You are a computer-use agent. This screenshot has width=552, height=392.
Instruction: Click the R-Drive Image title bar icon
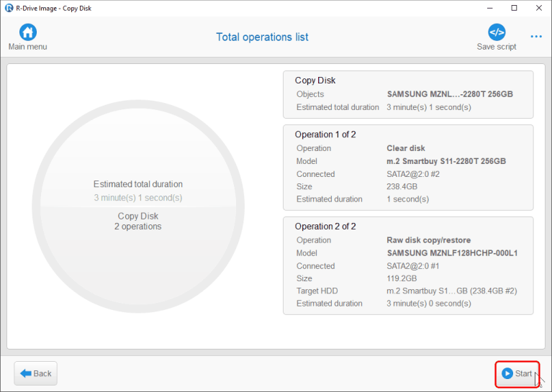[x=9, y=8]
